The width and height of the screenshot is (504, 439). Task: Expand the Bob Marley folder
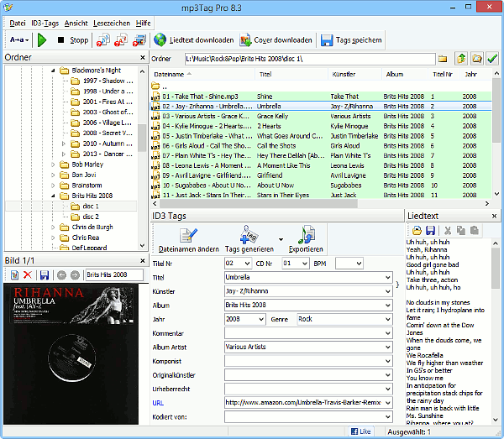pos(53,165)
